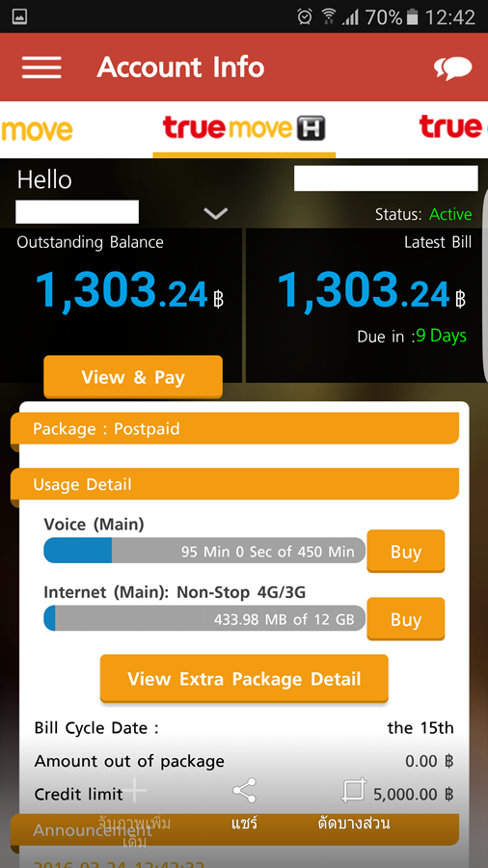Tap the crop icon for ตัดบางส่วน
Viewport: 488px width, 868px height.
pyautogui.click(x=354, y=791)
